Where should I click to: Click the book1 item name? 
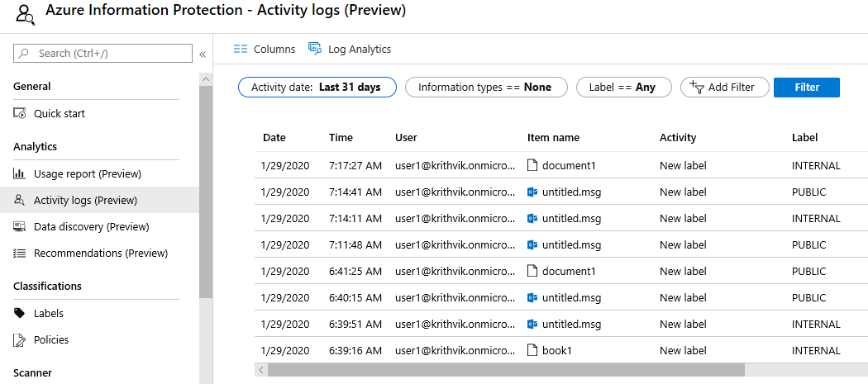click(556, 350)
